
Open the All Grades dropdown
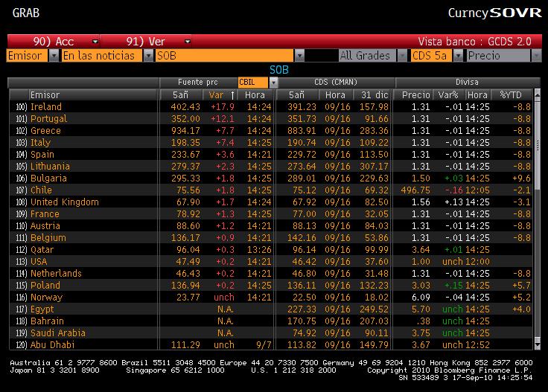372,56
